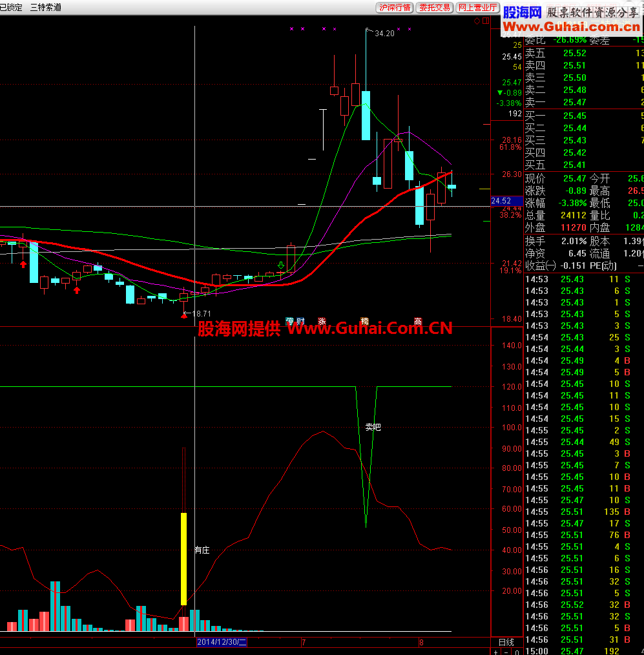Select the 买三 25.43 bid row
The width and height of the screenshot is (644, 655).
click(584, 140)
